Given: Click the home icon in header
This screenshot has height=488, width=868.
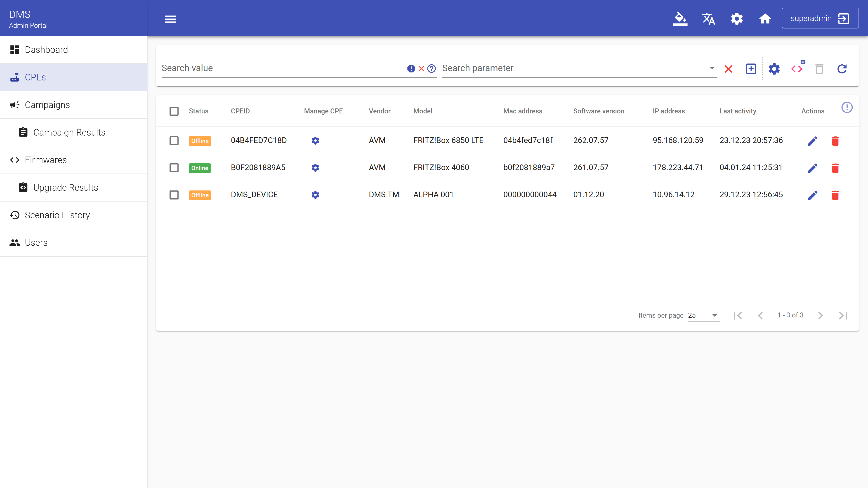Looking at the screenshot, I should click(765, 19).
